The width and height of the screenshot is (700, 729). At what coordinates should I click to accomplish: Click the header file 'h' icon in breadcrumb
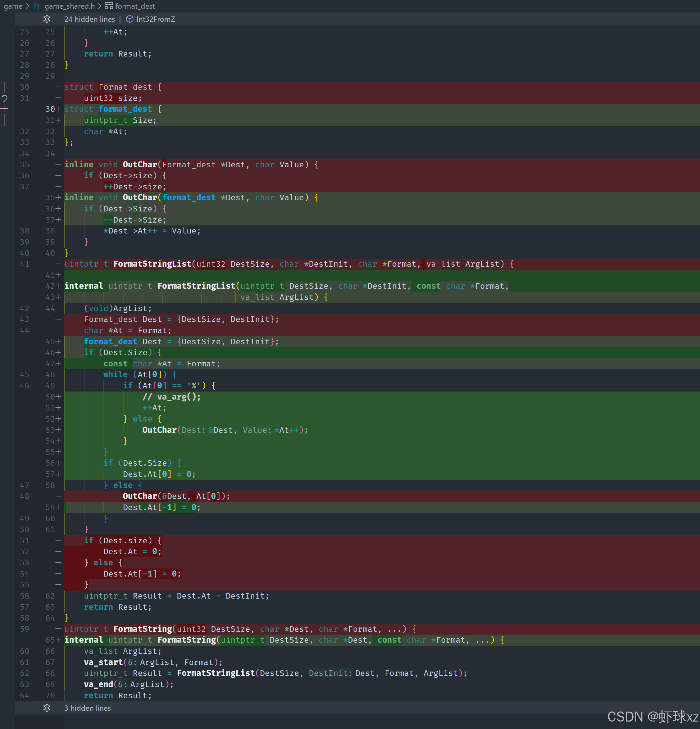(37, 6)
